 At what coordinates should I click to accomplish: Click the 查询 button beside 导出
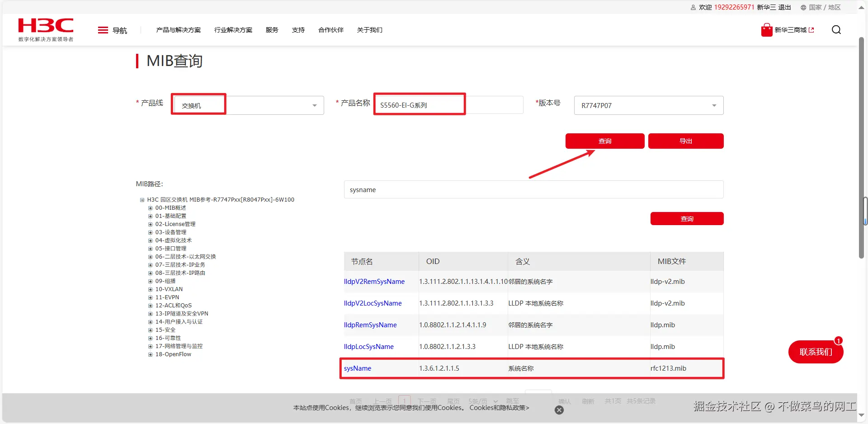(x=605, y=141)
